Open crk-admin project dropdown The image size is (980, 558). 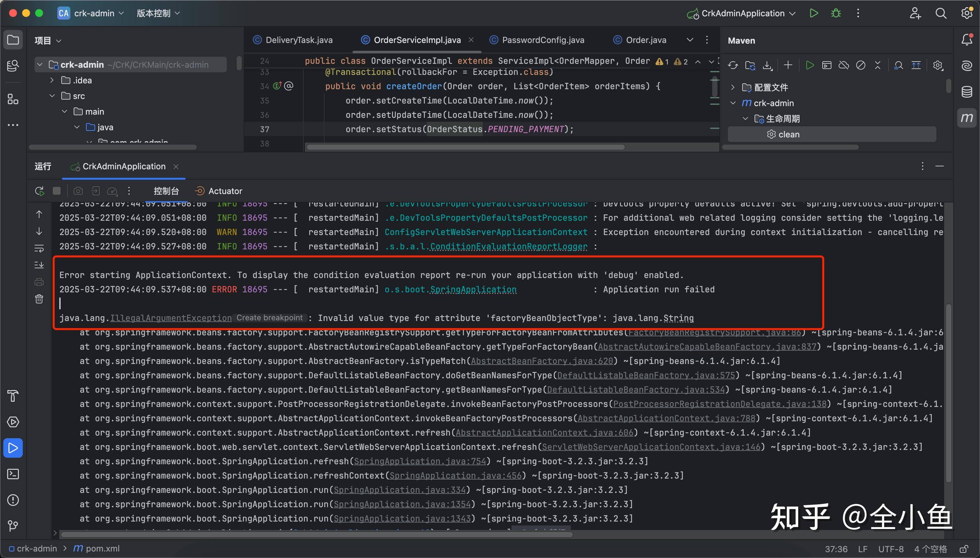(x=91, y=13)
